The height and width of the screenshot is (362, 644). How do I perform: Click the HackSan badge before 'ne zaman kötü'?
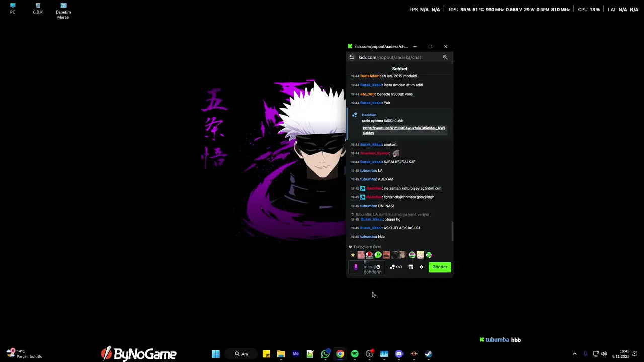pos(363,188)
